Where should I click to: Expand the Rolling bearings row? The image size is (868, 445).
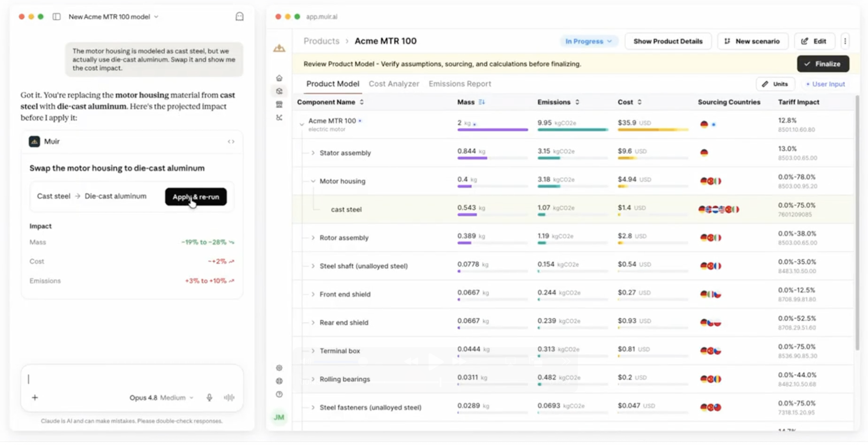313,379
